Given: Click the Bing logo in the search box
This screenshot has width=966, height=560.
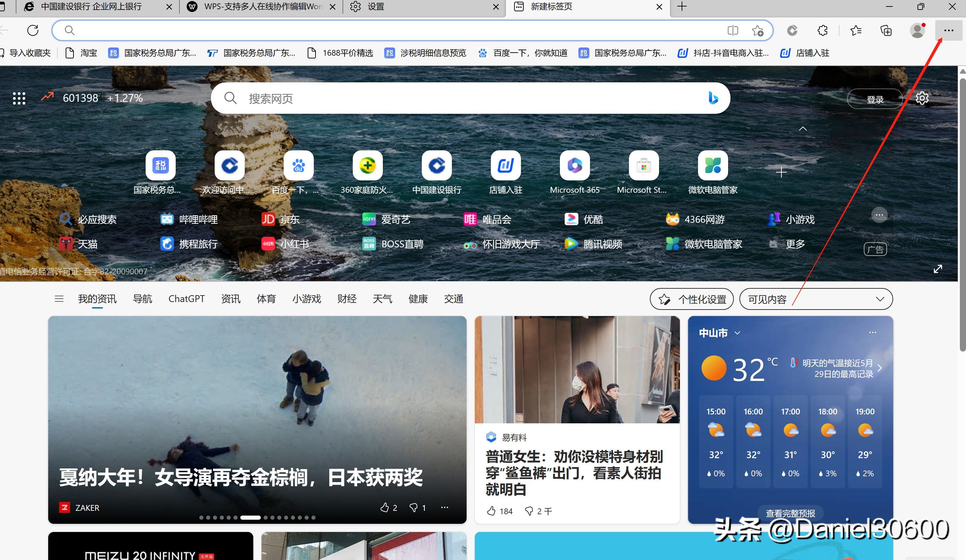Looking at the screenshot, I should (713, 98).
